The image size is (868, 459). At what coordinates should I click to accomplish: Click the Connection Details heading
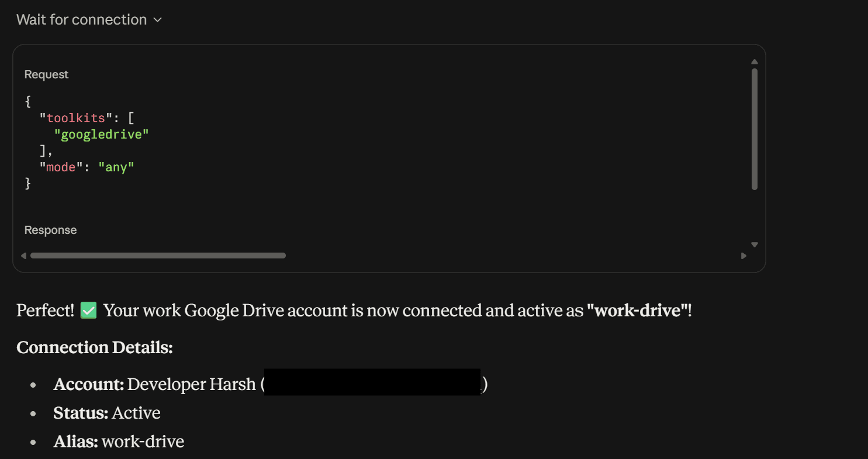point(95,347)
